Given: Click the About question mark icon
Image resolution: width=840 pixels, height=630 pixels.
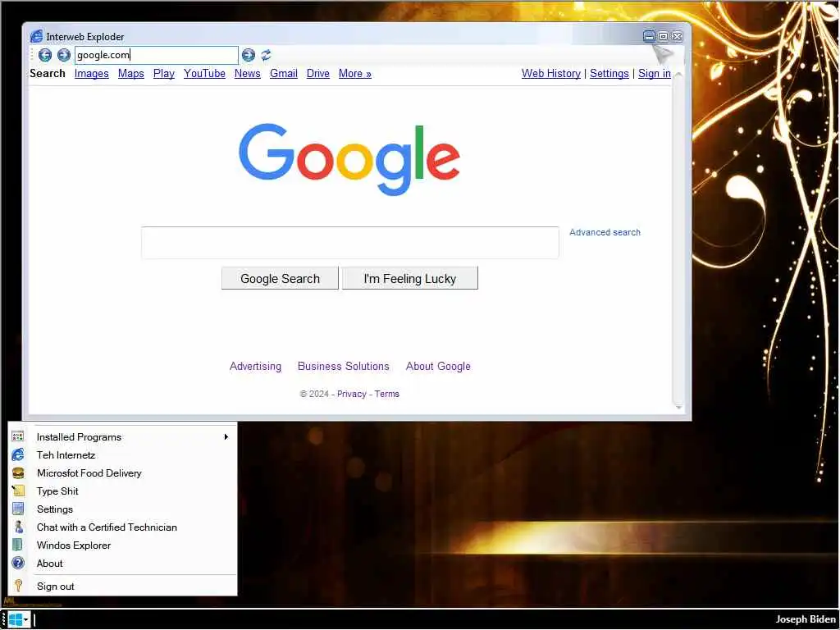Looking at the screenshot, I should pos(18,563).
